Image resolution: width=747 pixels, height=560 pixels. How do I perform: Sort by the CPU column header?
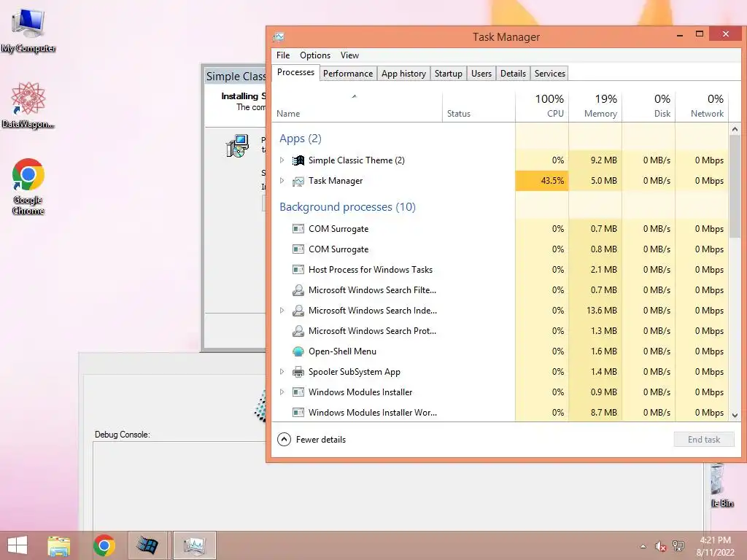point(542,106)
